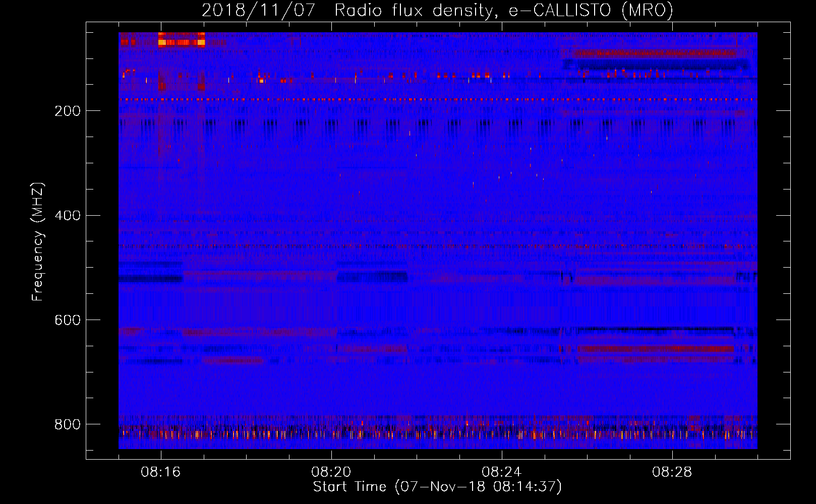The height and width of the screenshot is (504, 816).
Task: Click the 400 frequency tick label
Action: click(68, 216)
